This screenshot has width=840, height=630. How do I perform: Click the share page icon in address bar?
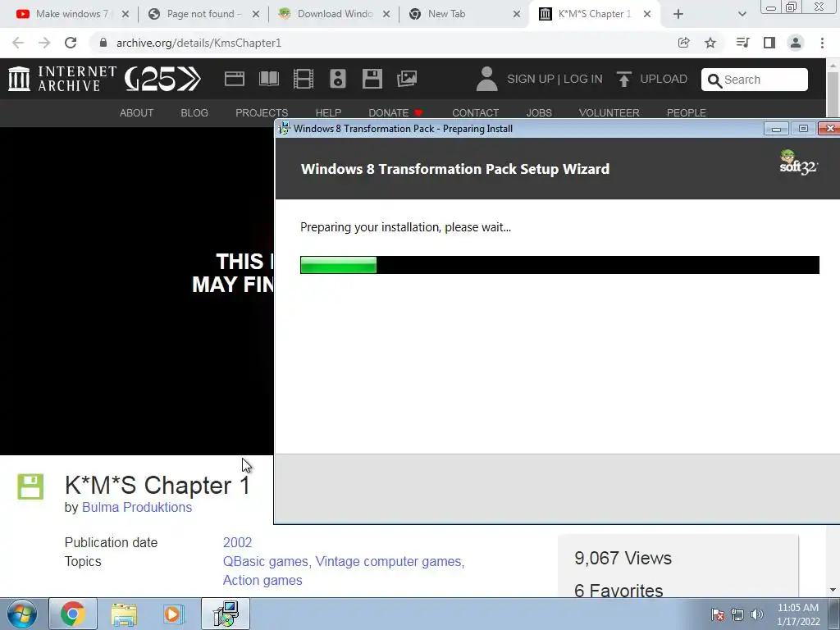pos(683,43)
